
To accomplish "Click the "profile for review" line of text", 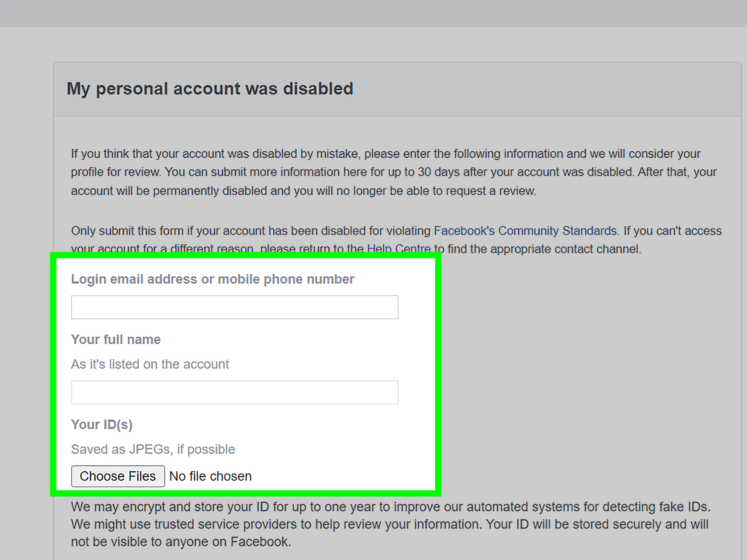I will coord(393,172).
